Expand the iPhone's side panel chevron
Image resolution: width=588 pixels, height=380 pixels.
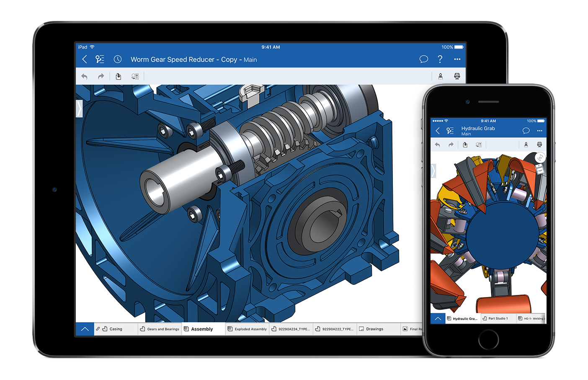click(433, 171)
